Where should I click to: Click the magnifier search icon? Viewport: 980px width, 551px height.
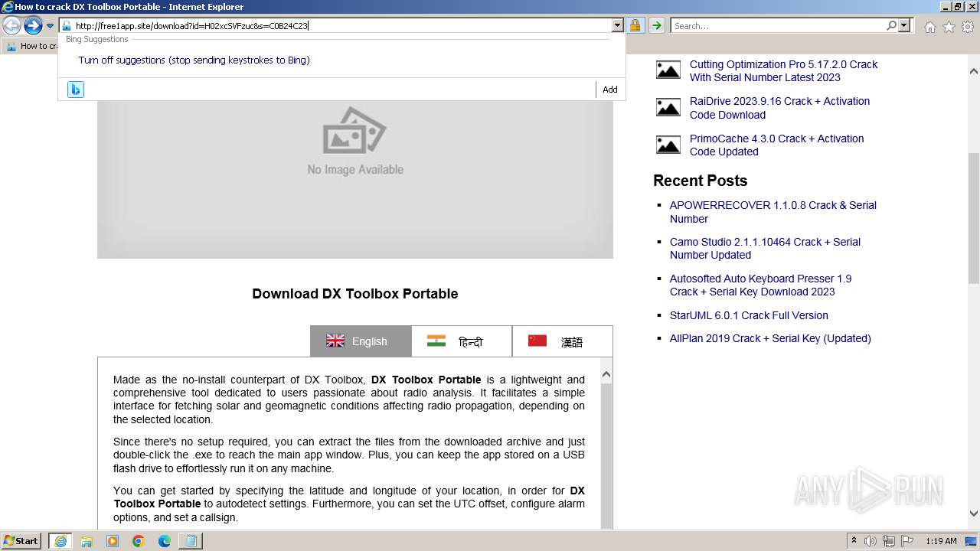[891, 26]
